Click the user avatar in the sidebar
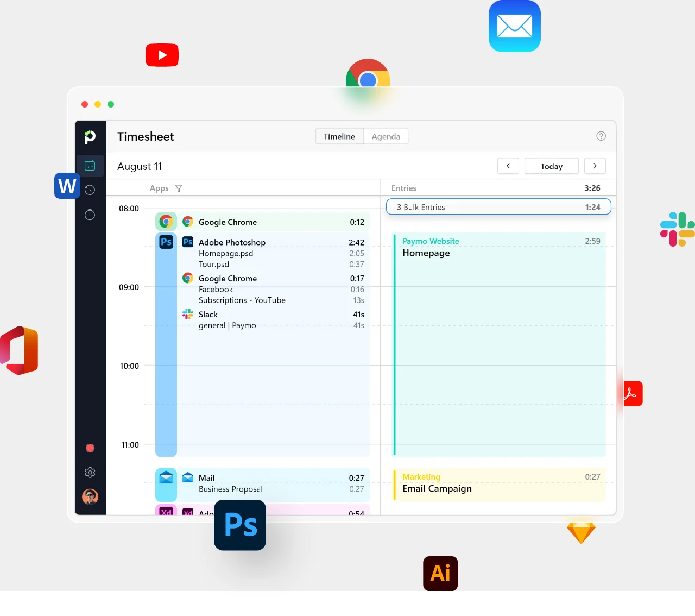 pyautogui.click(x=90, y=496)
